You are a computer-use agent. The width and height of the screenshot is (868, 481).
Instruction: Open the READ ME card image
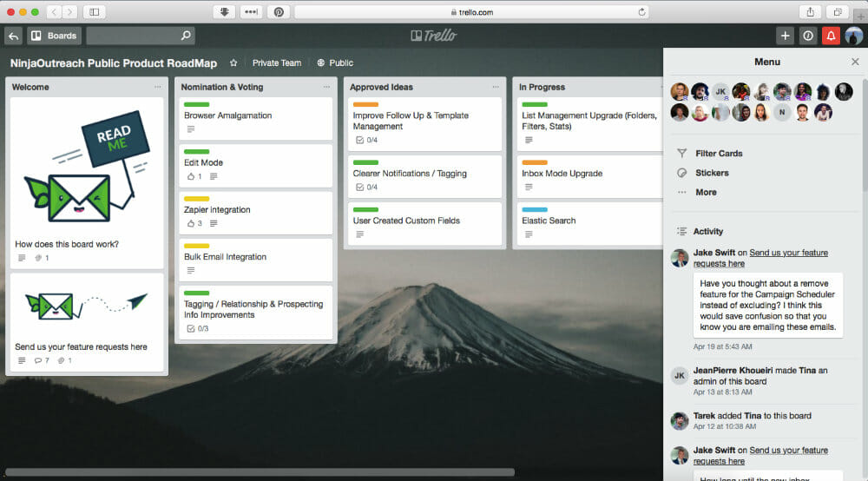tap(87, 166)
